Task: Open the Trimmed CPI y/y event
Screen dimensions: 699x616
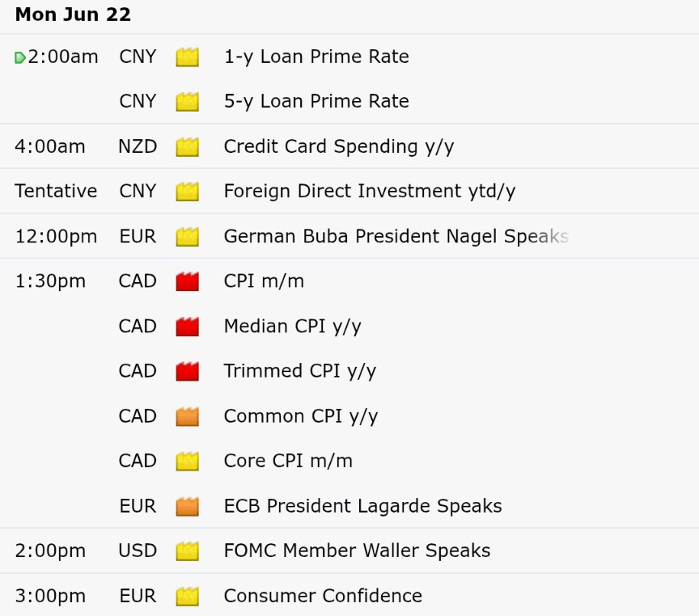Action: click(x=300, y=371)
